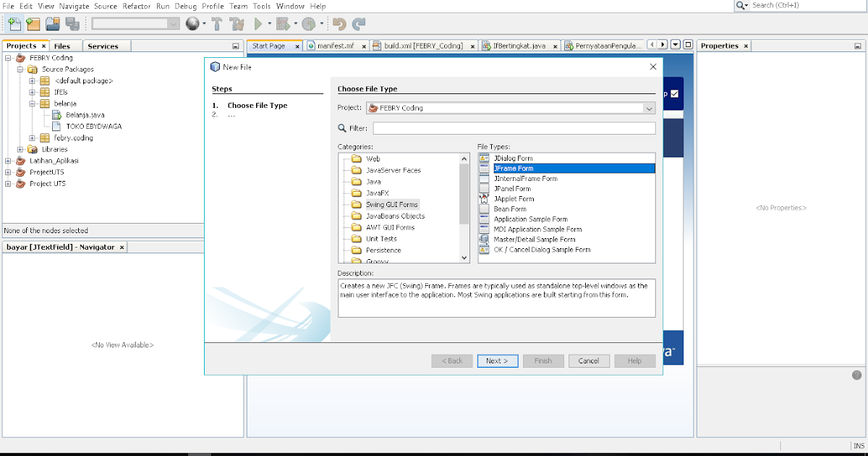This screenshot has width=868, height=456.
Task: Click the Open Project folder icon
Action: coord(51,23)
